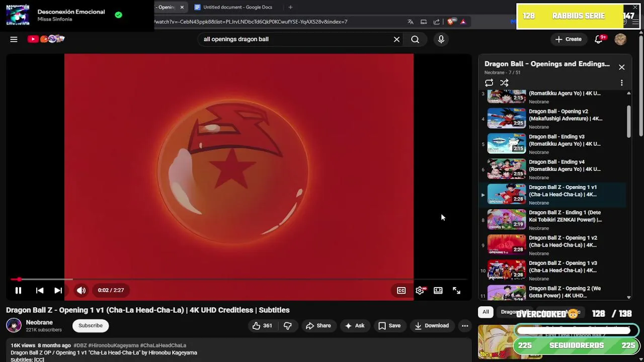The image size is (644, 362).
Task: Run search with magnifier button
Action: pyautogui.click(x=415, y=39)
